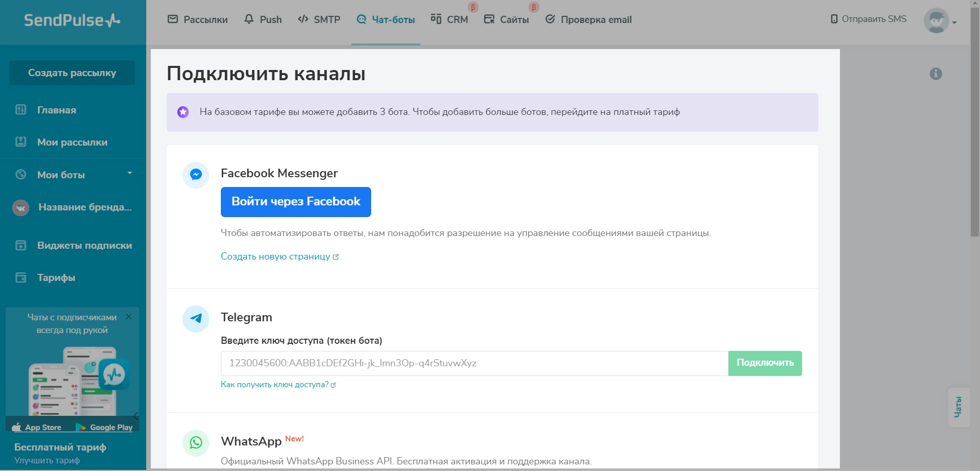Click the purple star icon in the notice

183,112
